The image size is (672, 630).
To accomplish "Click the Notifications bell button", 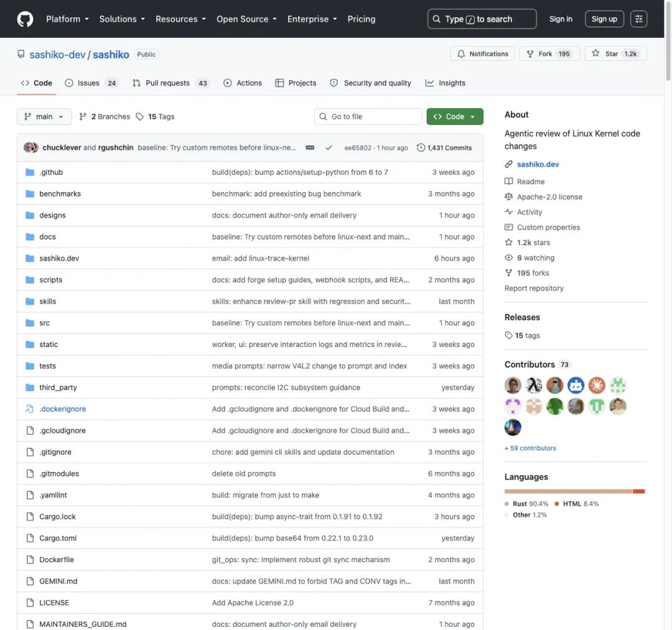I will click(482, 53).
